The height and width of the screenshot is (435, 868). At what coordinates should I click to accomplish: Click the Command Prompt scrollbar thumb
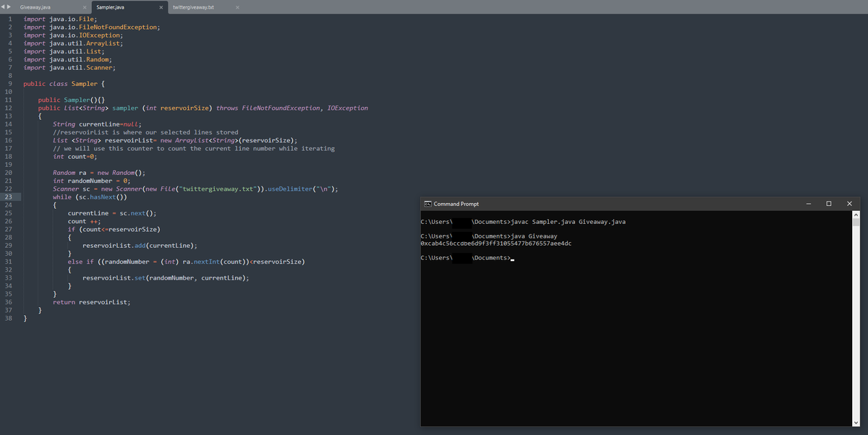856,223
